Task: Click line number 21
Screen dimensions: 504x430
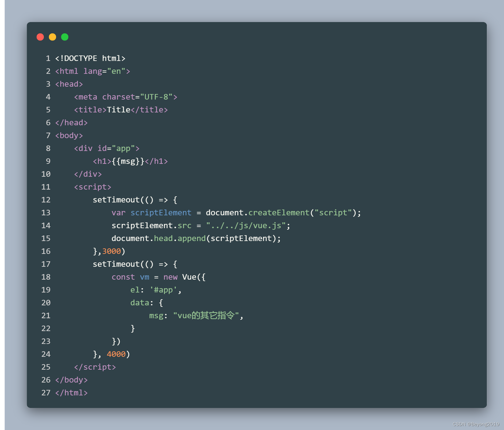Action: (x=46, y=316)
